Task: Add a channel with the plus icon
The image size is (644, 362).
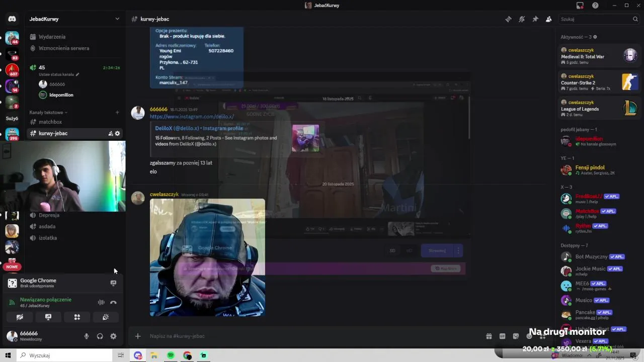Action: point(117,112)
